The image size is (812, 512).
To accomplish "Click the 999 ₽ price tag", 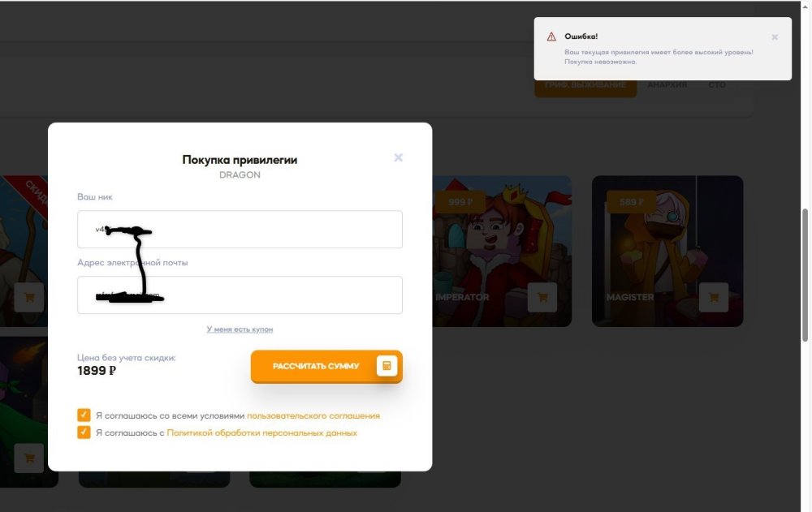I will tap(460, 202).
